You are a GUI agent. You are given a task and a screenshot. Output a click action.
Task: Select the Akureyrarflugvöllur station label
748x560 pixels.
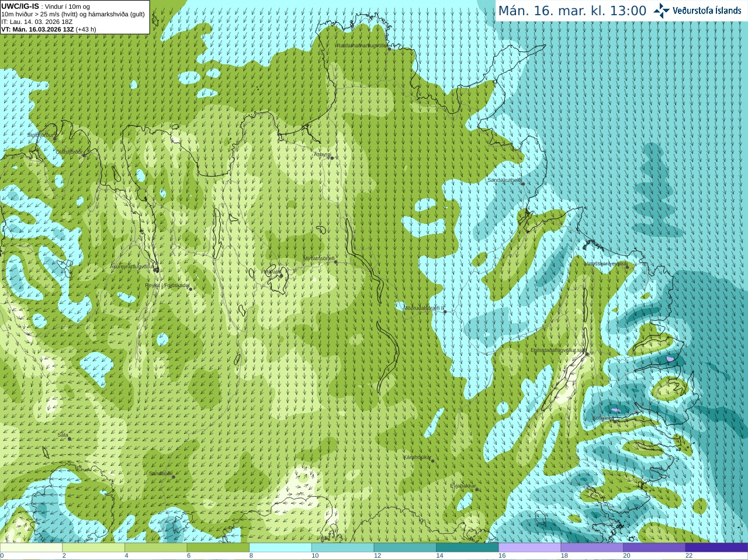coord(131,267)
